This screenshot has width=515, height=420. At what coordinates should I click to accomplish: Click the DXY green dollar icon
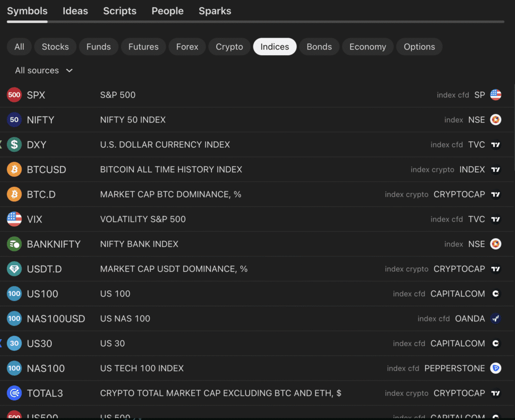click(14, 145)
